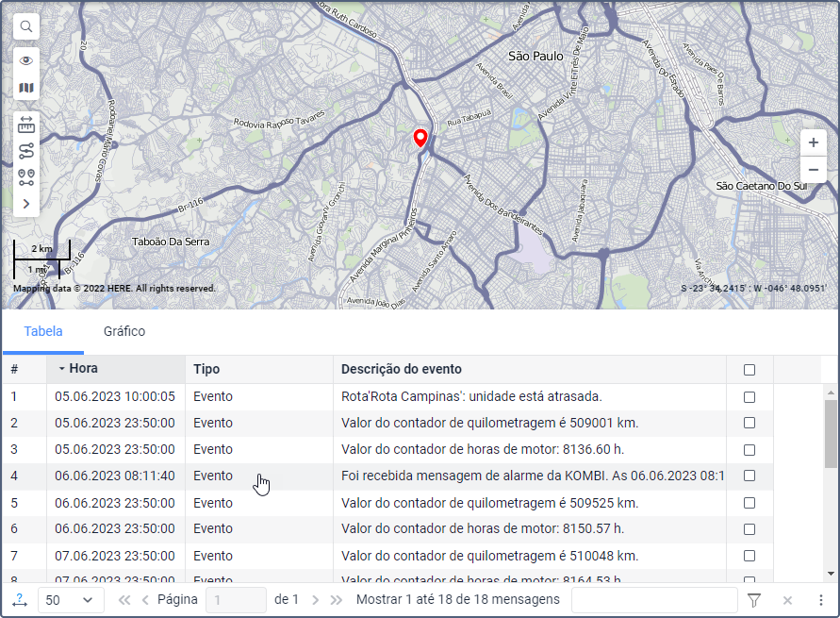The height and width of the screenshot is (618, 840).
Task: Open the map source selector icon
Action: (x=26, y=88)
